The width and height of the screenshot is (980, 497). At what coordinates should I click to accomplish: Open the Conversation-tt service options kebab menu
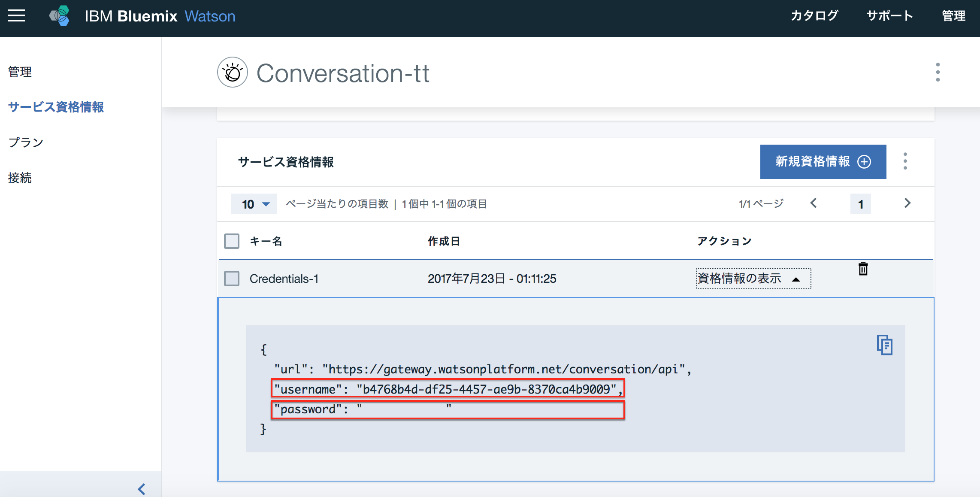[938, 72]
